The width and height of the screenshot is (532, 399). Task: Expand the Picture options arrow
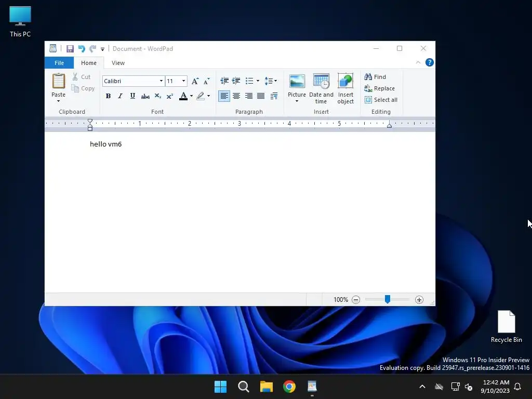[297, 101]
